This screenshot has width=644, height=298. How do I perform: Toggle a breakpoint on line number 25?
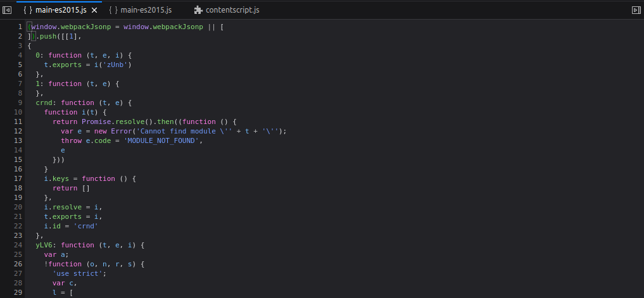[18, 254]
